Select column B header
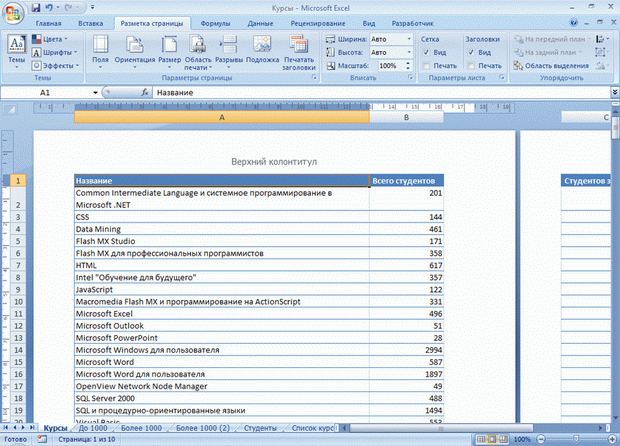The image size is (620, 446). click(406, 117)
